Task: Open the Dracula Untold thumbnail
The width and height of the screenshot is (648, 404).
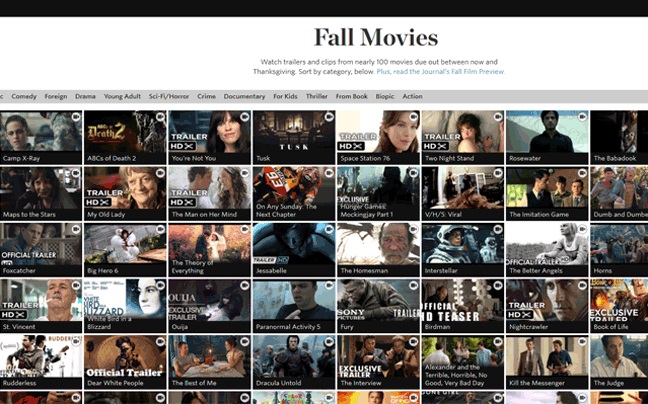Action: 294,362
